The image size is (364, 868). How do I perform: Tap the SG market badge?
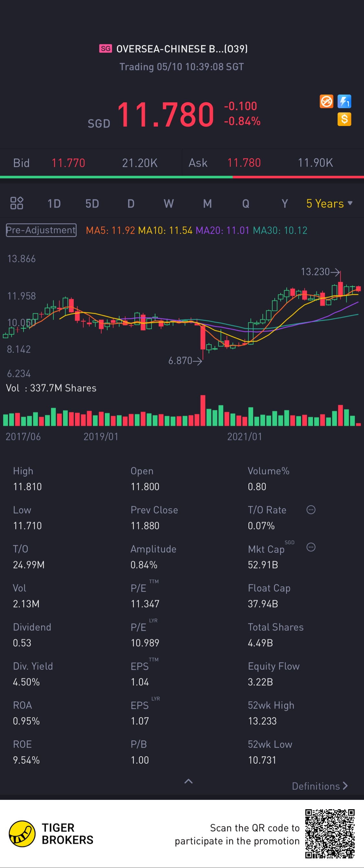(x=105, y=48)
